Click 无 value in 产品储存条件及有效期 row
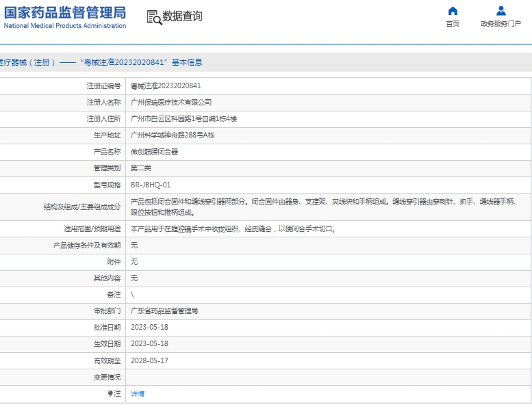 coord(134,246)
